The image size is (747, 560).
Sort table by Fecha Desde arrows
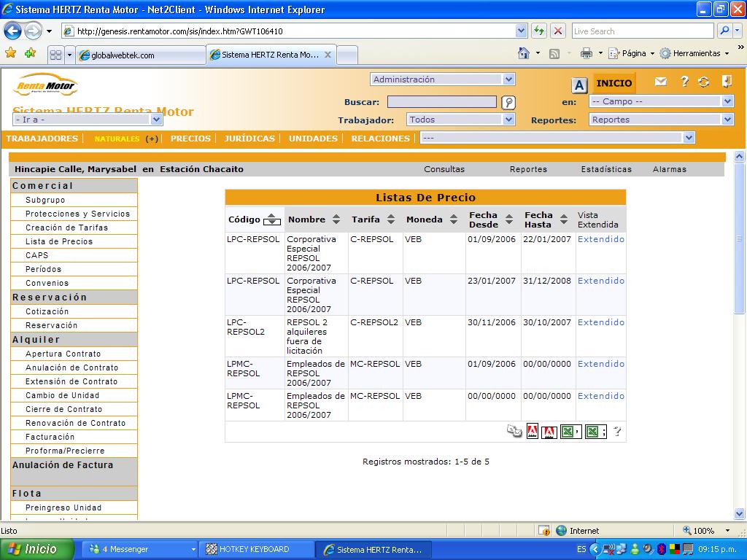tap(509, 219)
